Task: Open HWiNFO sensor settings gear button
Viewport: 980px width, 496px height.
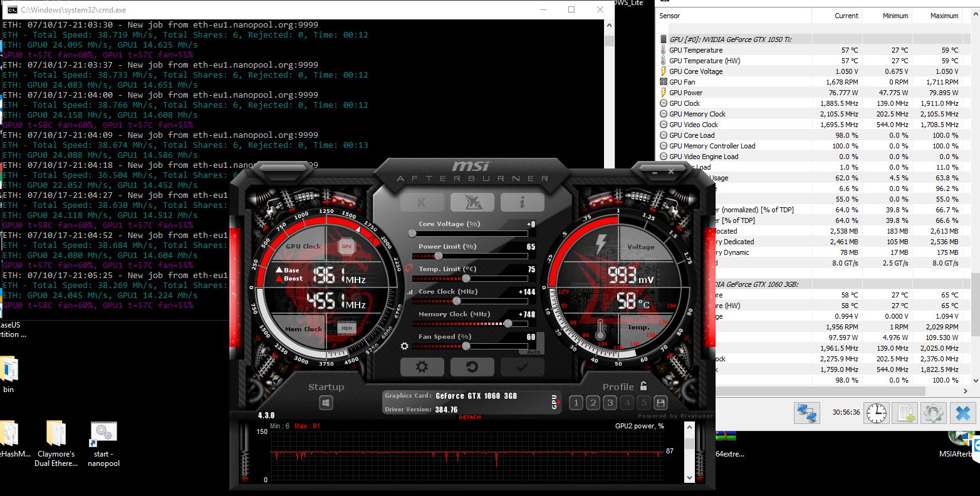Action: coord(933,413)
